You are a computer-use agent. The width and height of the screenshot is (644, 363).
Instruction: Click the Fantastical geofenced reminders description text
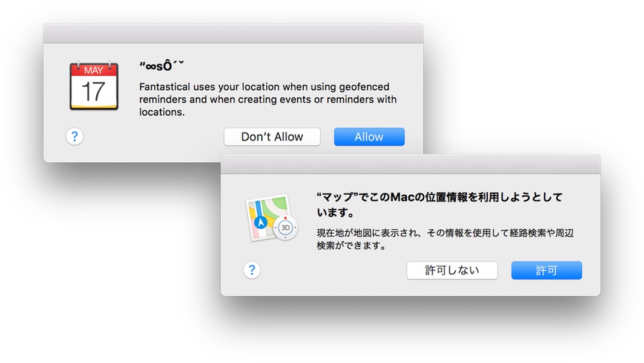pos(268,99)
